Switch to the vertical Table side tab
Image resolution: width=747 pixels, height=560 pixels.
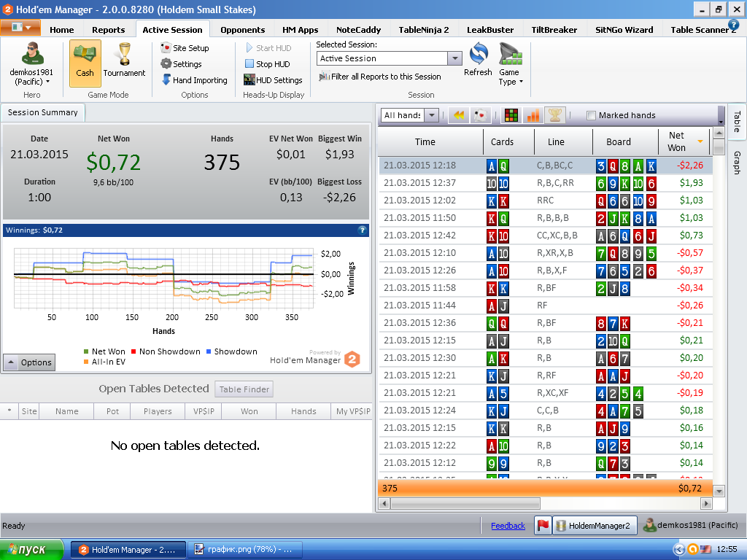[x=737, y=122]
